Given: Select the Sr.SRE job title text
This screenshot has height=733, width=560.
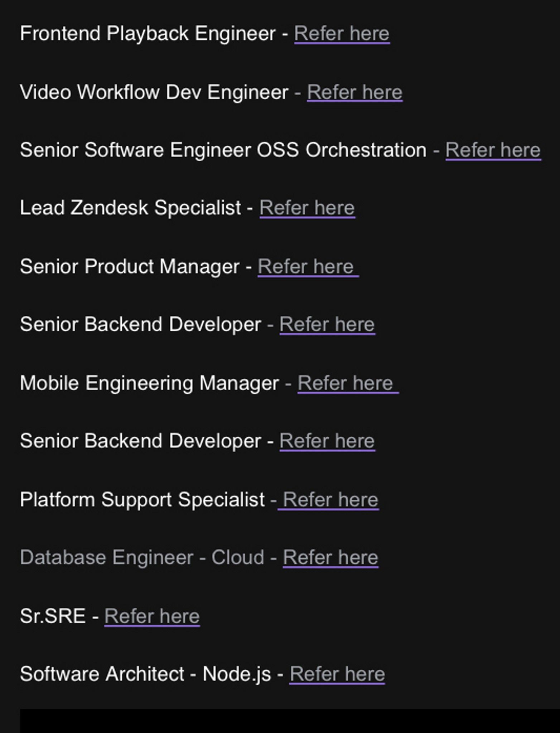Looking at the screenshot, I should (x=53, y=616).
